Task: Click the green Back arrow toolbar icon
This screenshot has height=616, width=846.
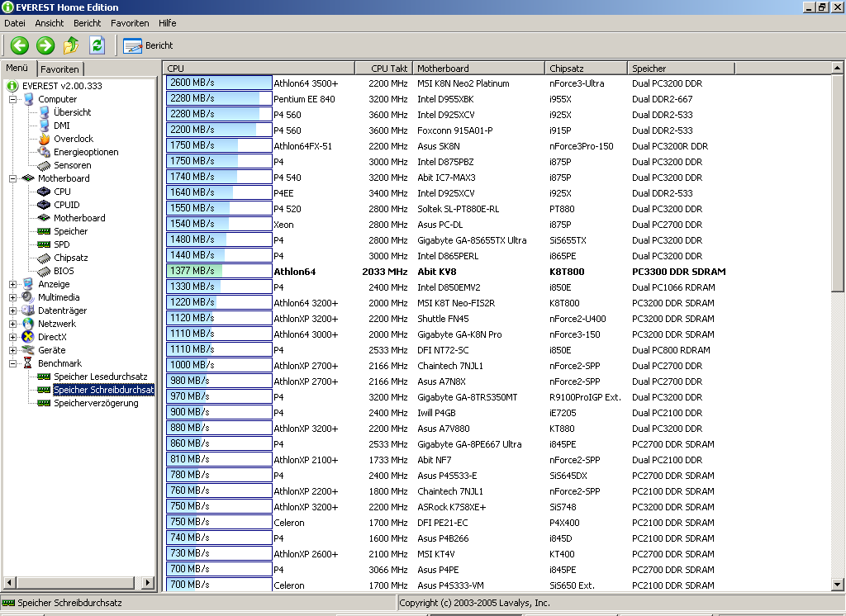Action: pyautogui.click(x=20, y=45)
